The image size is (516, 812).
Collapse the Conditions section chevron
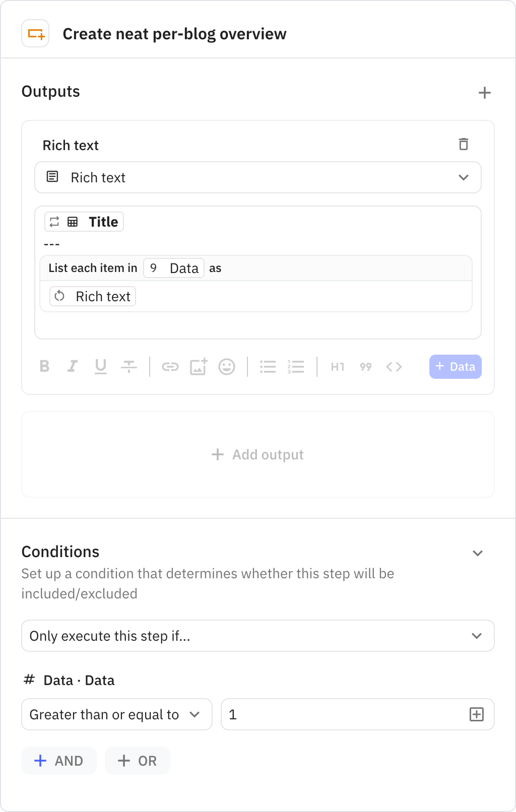pos(478,553)
